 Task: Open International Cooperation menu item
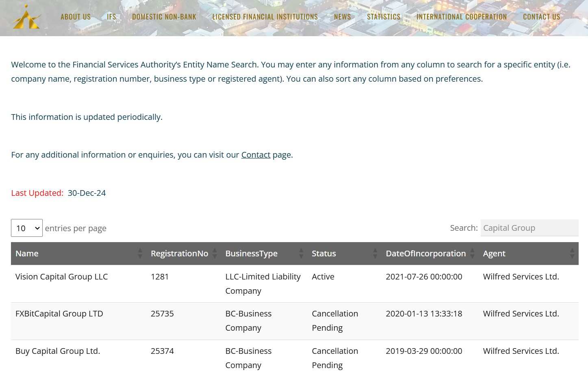click(x=462, y=17)
